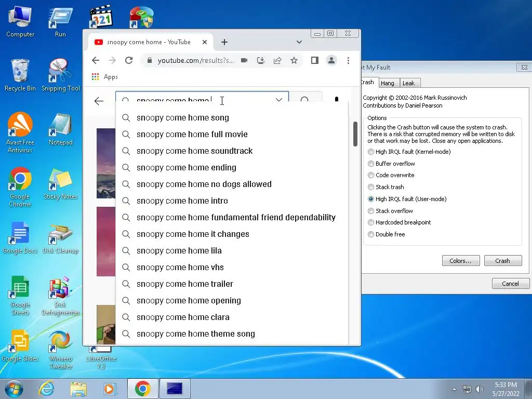Image resolution: width=532 pixels, height=399 pixels.
Task: Open the Google Slides shortcut
Action: click(x=20, y=346)
